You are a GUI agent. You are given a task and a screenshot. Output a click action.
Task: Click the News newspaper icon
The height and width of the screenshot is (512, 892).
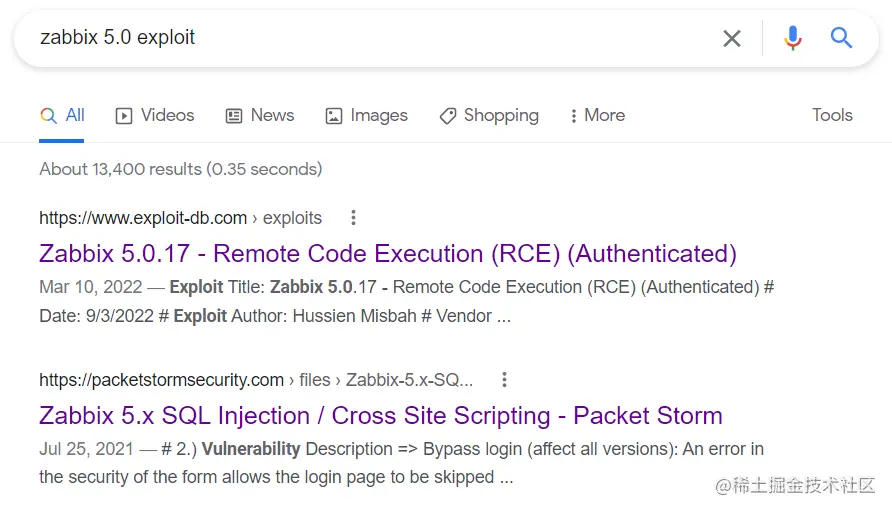[234, 116]
